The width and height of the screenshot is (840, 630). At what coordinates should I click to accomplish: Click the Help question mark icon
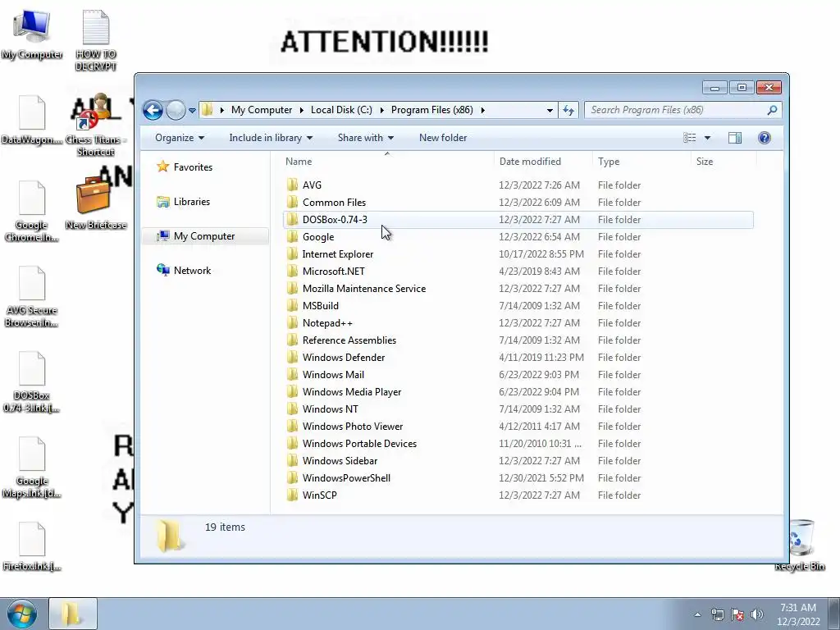(x=765, y=138)
